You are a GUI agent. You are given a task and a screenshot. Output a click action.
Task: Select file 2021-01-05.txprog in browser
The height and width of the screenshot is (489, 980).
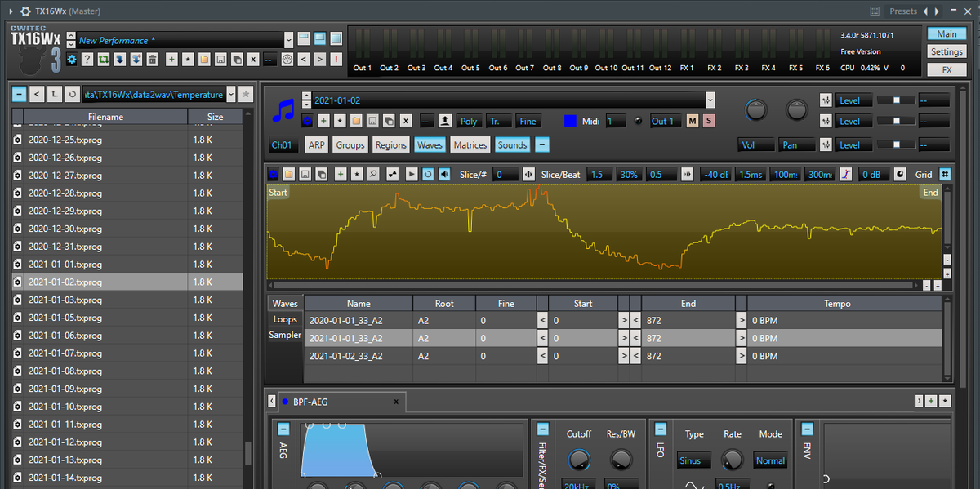[x=127, y=318]
